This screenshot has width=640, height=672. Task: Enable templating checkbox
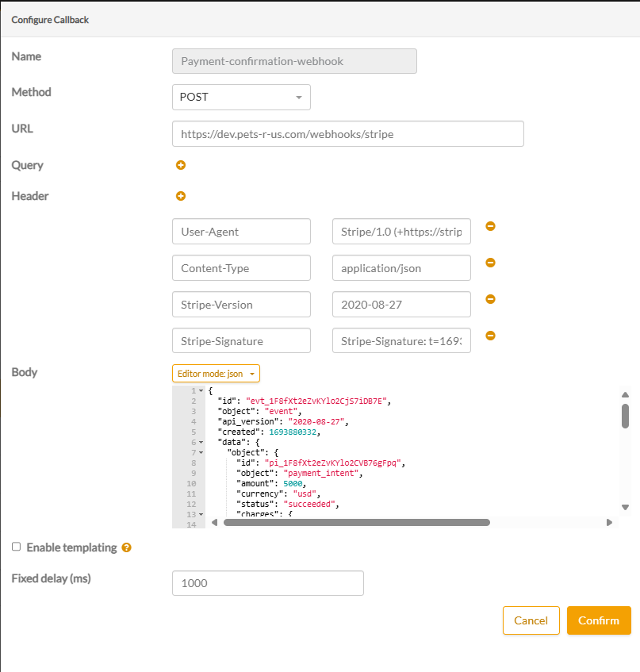pyautogui.click(x=17, y=547)
